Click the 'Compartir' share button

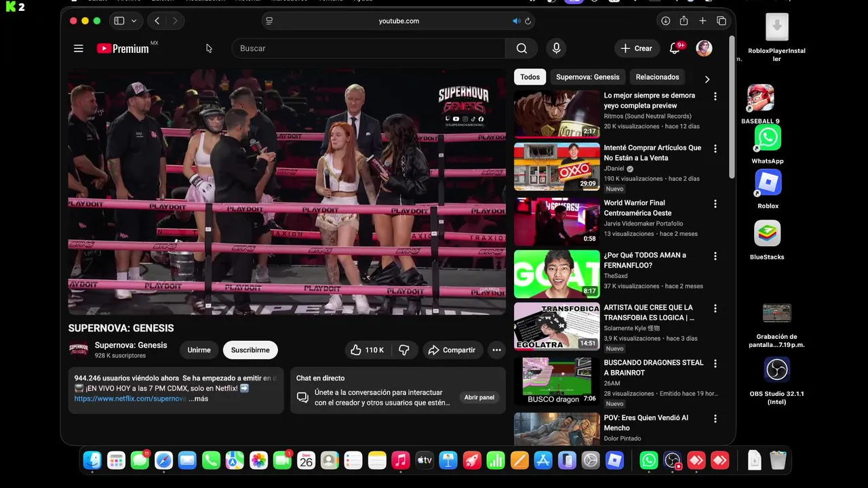[x=452, y=350]
